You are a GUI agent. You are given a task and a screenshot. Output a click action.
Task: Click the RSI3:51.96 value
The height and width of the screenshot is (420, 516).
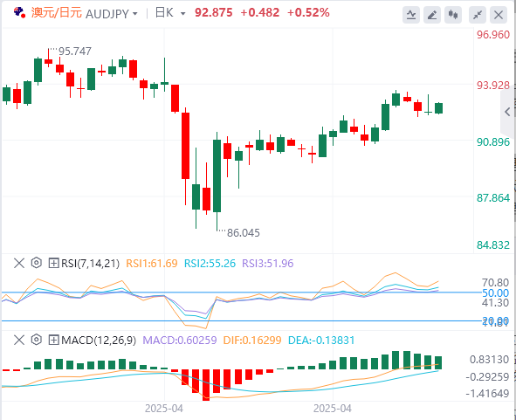[268, 264]
